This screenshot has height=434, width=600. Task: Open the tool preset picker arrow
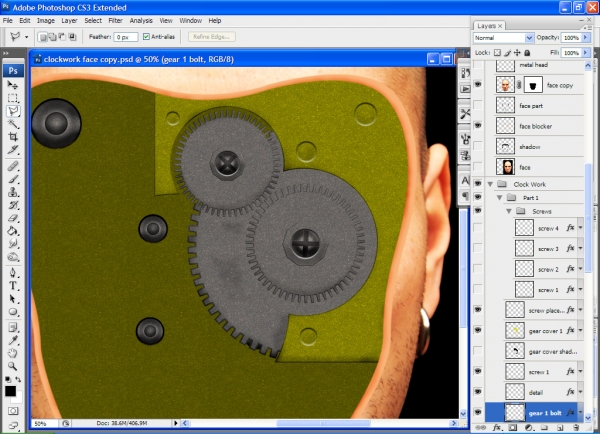pos(26,37)
